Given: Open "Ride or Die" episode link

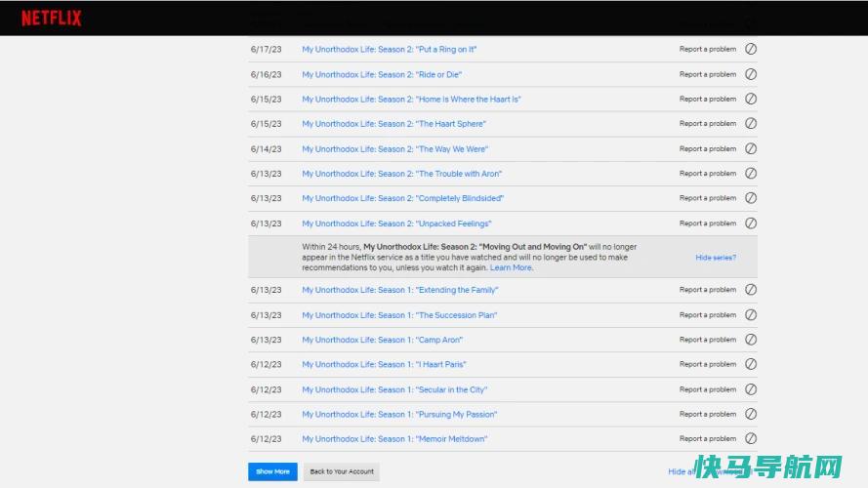Looking at the screenshot, I should (382, 74).
